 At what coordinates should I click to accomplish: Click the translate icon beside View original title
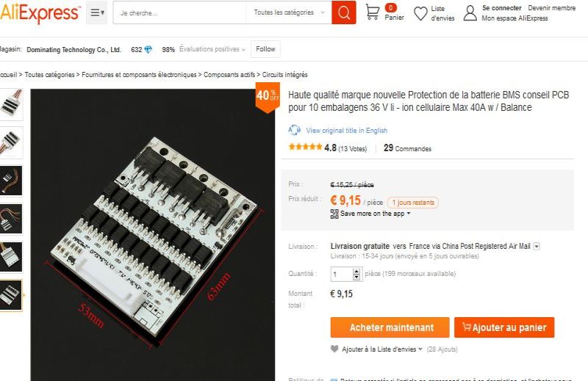coord(295,130)
